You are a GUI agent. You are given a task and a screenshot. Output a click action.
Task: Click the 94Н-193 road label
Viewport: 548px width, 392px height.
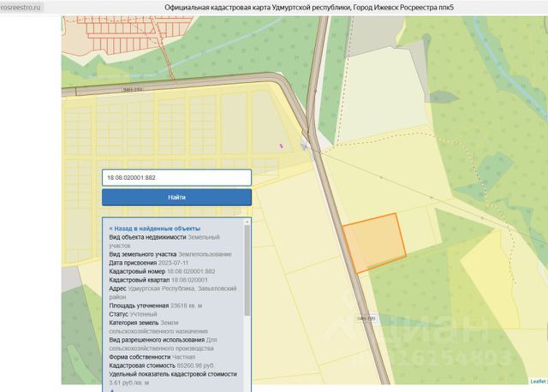click(133, 90)
